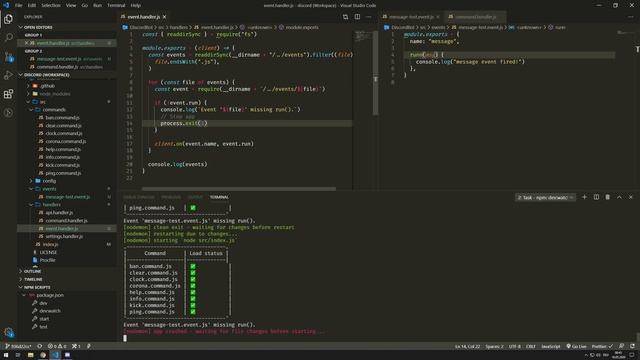
Task: Expand the Timeline section
Action: tap(33, 279)
